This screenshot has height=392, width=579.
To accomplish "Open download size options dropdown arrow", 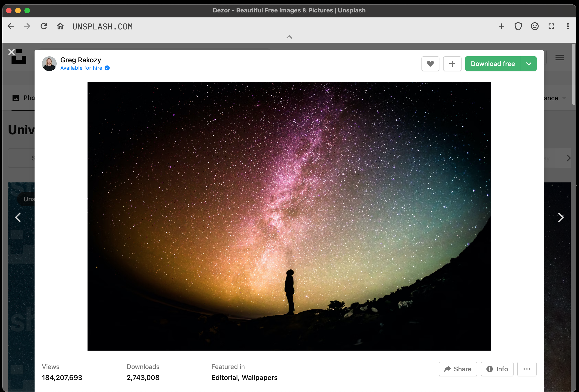I will coord(528,64).
